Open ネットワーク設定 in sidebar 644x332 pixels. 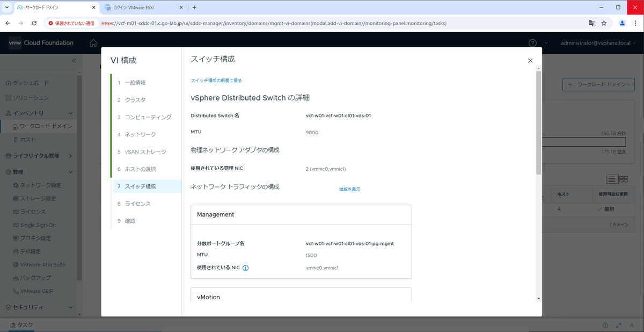pos(37,185)
